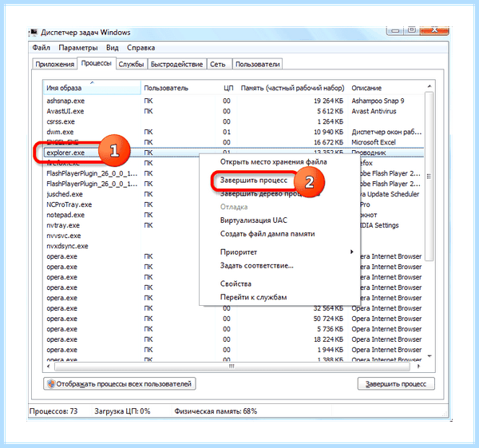Click the Microsoft Excel description
Image resolution: width=479 pixels, height=448 pixels.
(374, 142)
